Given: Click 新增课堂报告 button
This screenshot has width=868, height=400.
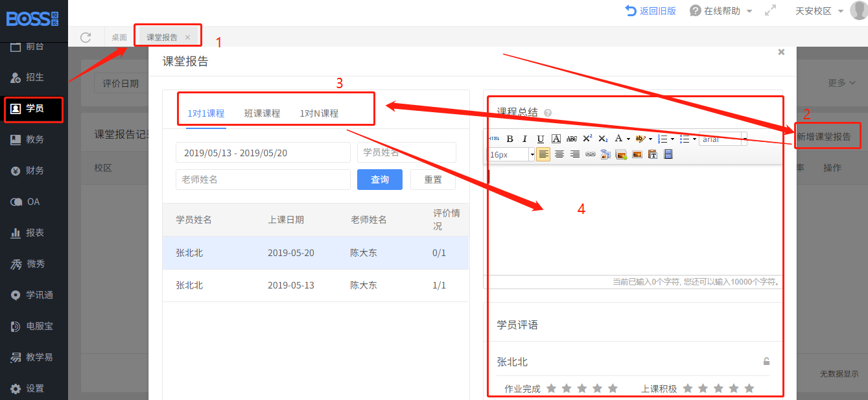Looking at the screenshot, I should click(x=823, y=137).
